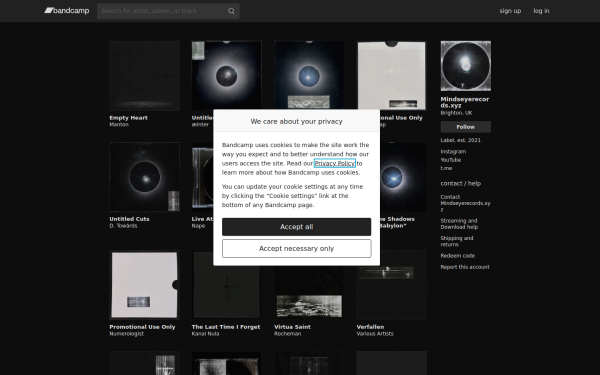Open the Privacy Policy link
The height and width of the screenshot is (375, 600).
click(334, 163)
